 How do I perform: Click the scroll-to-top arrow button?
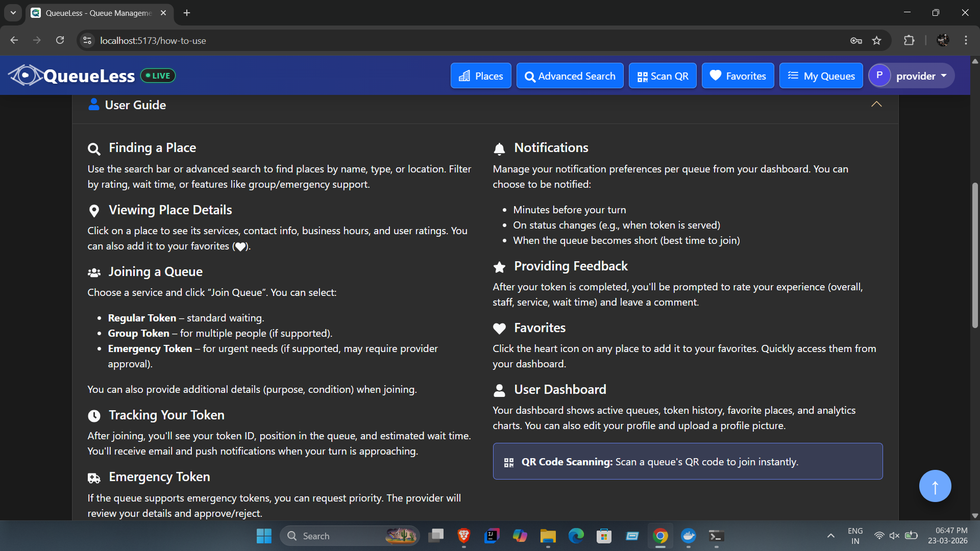(x=935, y=486)
